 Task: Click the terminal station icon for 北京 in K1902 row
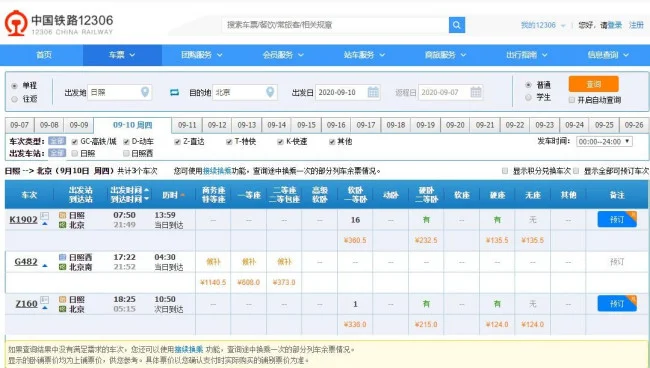(63, 225)
